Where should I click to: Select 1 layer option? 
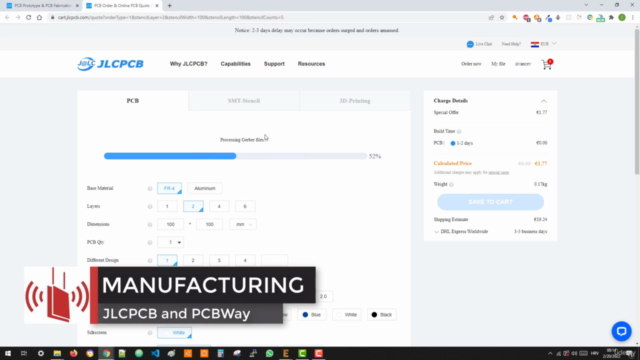pos(167,207)
